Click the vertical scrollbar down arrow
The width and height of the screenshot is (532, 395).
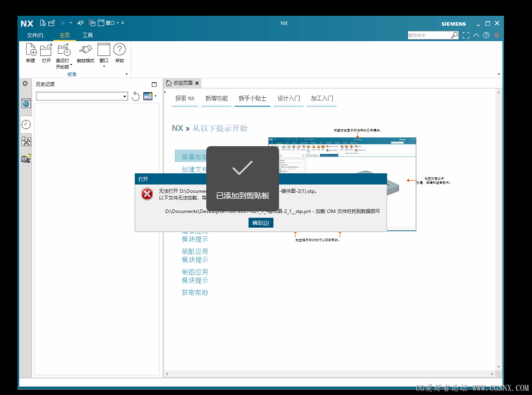pyautogui.click(x=498, y=367)
